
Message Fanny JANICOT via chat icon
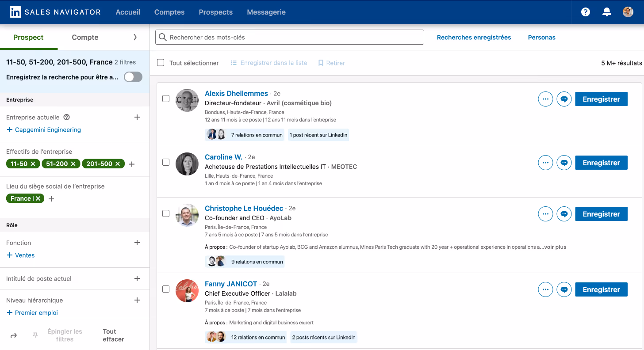pos(564,289)
